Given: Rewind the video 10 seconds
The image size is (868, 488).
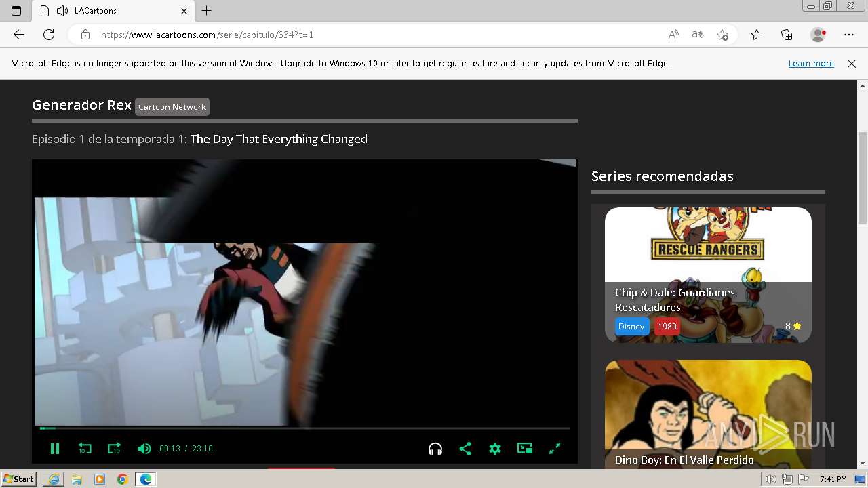Looking at the screenshot, I should tap(85, 449).
